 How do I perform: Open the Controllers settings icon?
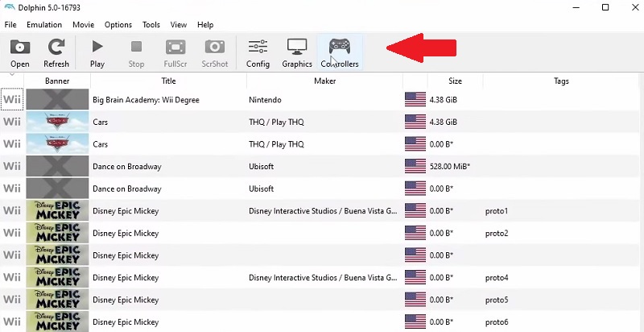point(340,52)
